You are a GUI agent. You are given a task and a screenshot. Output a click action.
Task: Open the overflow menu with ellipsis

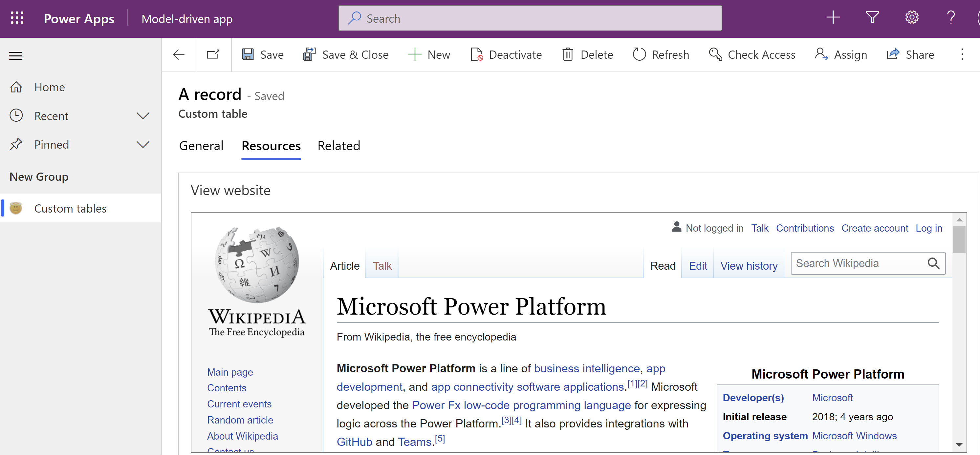[963, 54]
